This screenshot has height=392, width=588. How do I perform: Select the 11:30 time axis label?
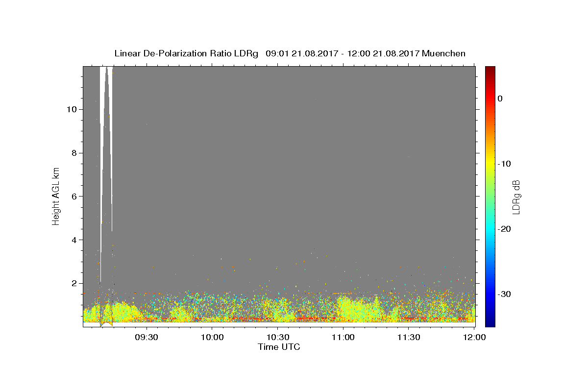409,338
